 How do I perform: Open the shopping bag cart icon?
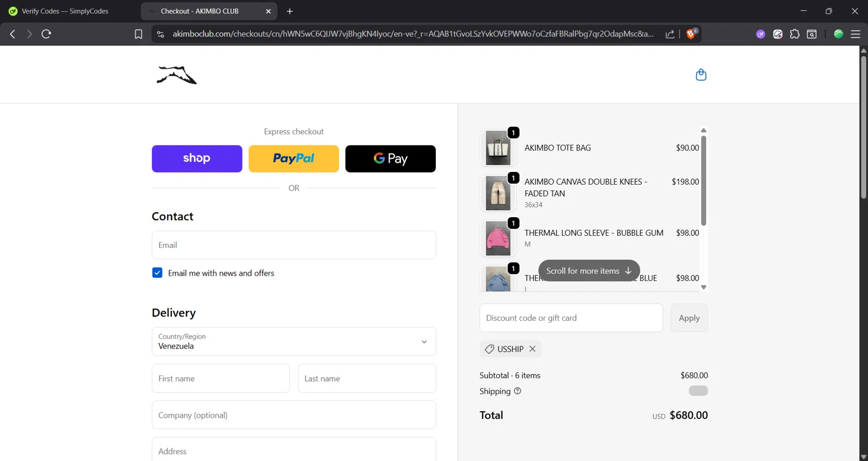[701, 75]
